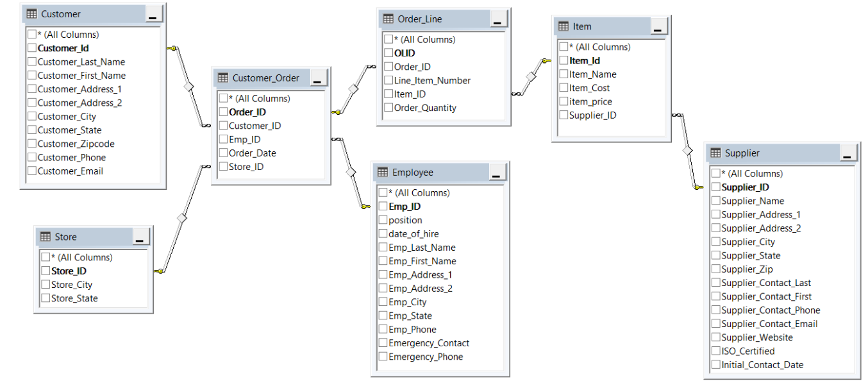868x388 pixels.
Task: Check Supplier_Website in the Supplier table
Action: click(x=716, y=337)
